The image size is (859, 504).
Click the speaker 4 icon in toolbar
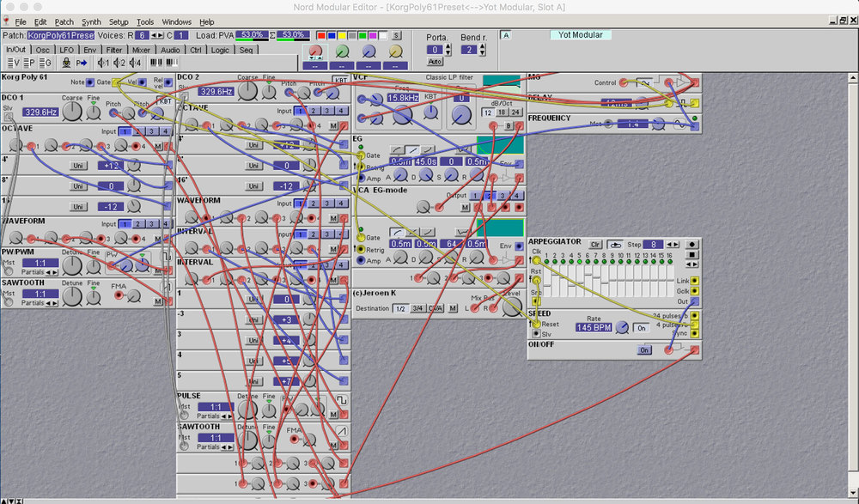(x=135, y=63)
